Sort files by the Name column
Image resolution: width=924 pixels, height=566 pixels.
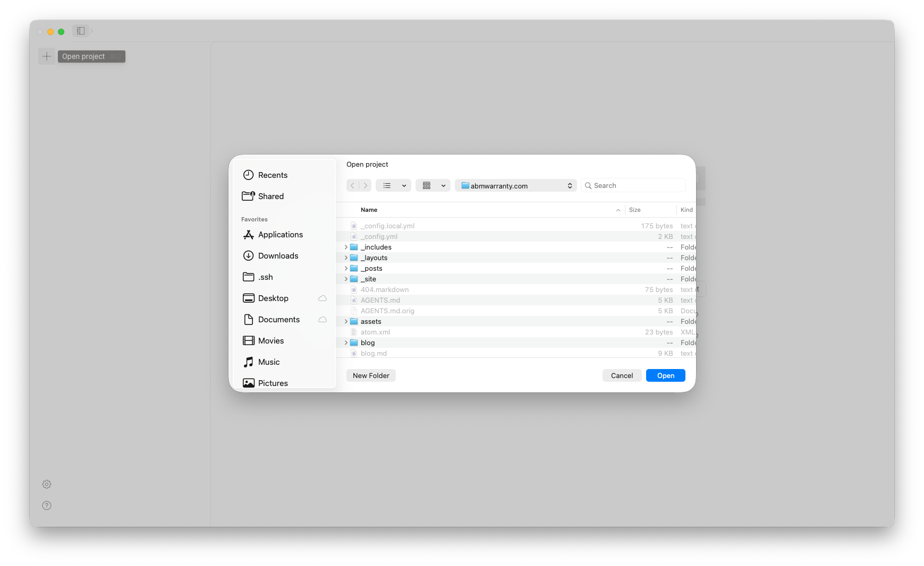point(369,210)
